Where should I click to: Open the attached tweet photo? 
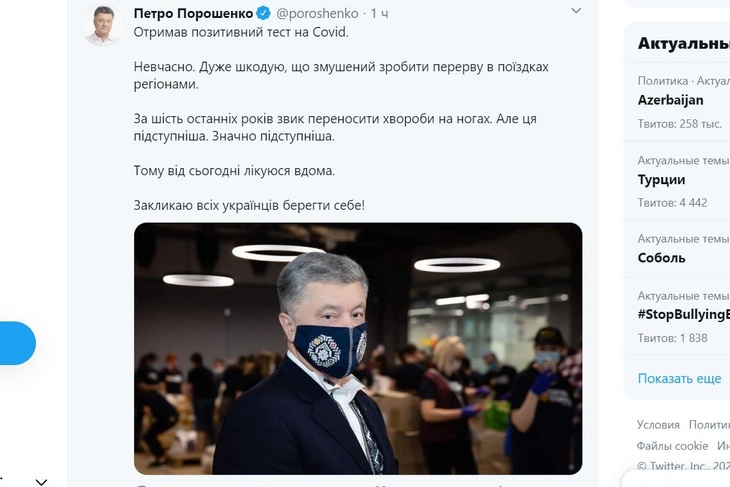(x=358, y=348)
